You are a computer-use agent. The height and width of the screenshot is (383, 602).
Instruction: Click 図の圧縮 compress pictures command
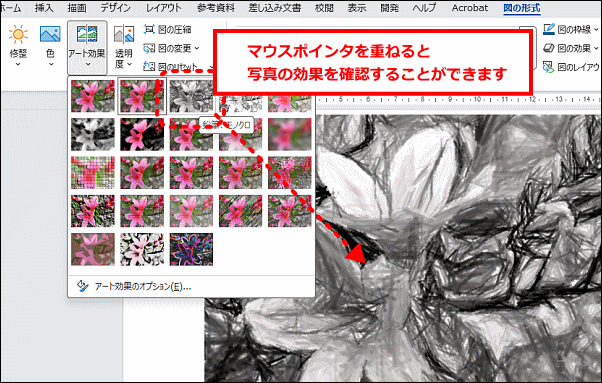[x=167, y=30]
